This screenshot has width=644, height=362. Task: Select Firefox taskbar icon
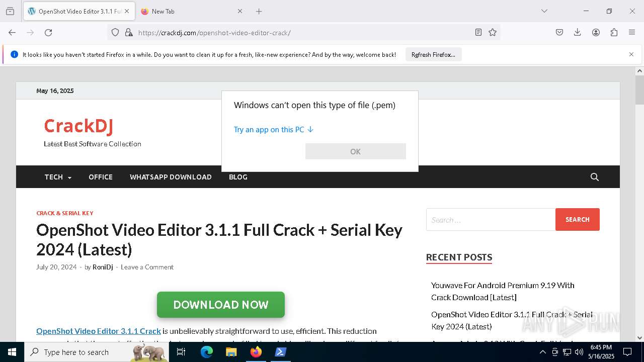click(x=256, y=352)
